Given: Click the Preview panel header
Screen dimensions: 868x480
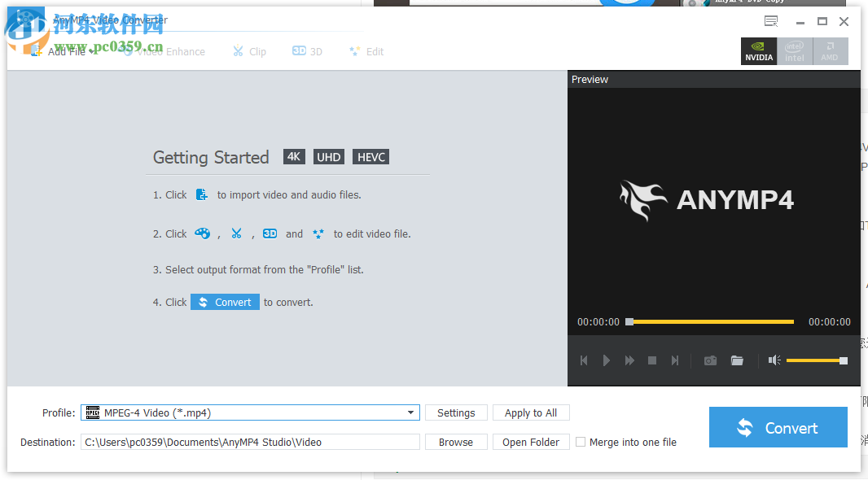Looking at the screenshot, I should pos(713,79).
